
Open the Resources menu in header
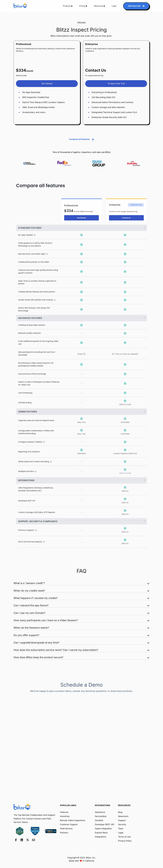coord(99,6)
